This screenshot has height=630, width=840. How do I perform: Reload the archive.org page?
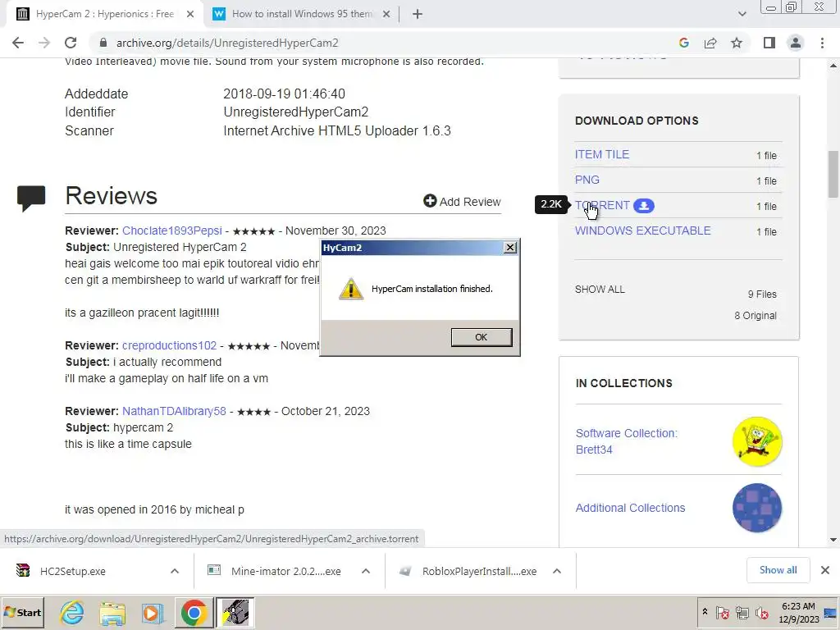(71, 43)
